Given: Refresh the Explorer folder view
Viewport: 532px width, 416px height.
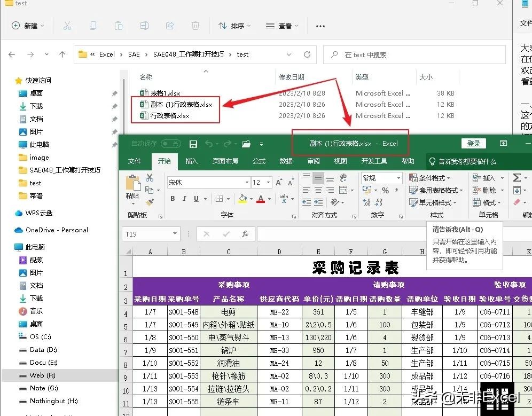Looking at the screenshot, I should (307, 54).
